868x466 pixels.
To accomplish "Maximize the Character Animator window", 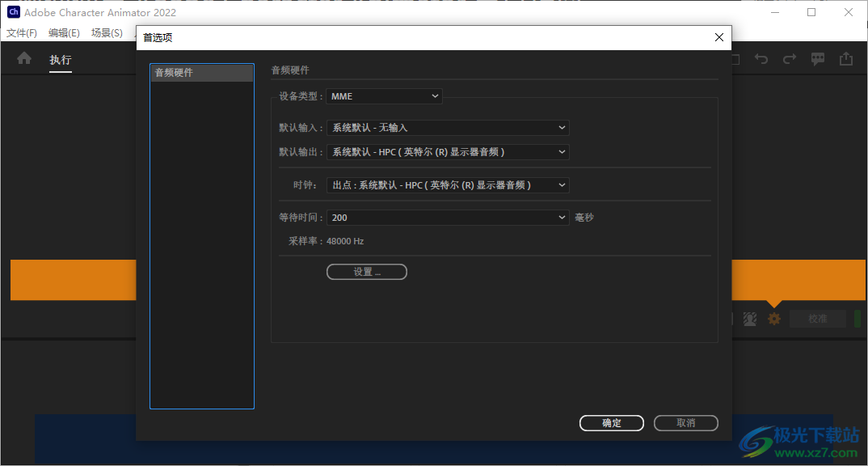I will point(811,12).
